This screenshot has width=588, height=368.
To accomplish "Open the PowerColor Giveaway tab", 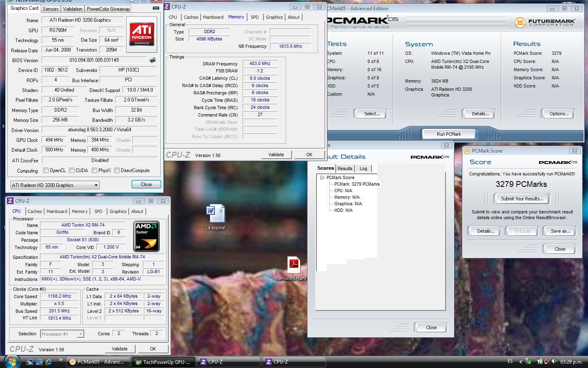I will [x=108, y=9].
